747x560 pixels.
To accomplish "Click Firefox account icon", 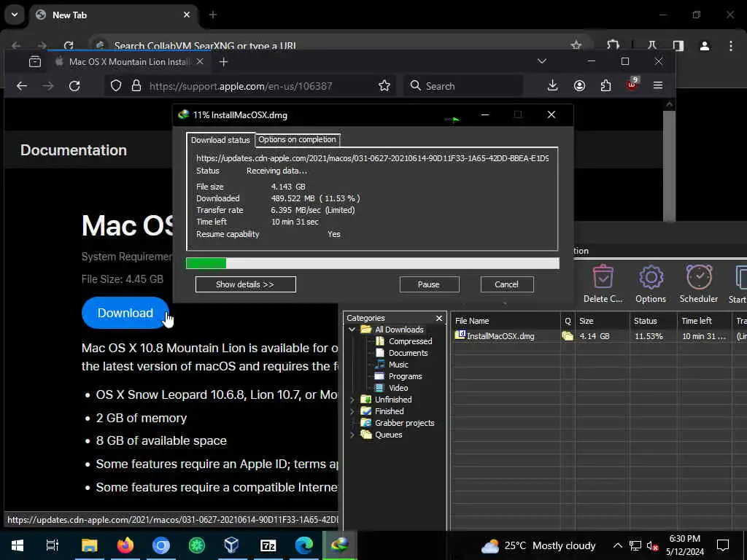I will pos(579,86).
